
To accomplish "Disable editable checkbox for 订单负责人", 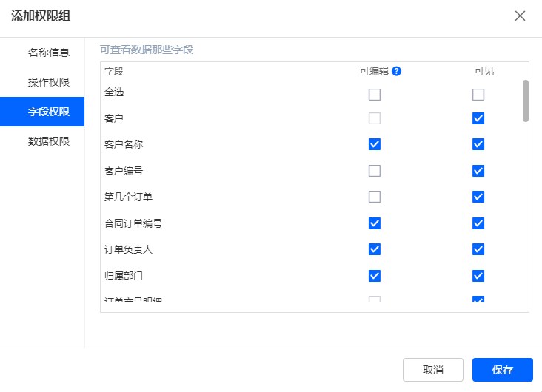I will click(375, 249).
